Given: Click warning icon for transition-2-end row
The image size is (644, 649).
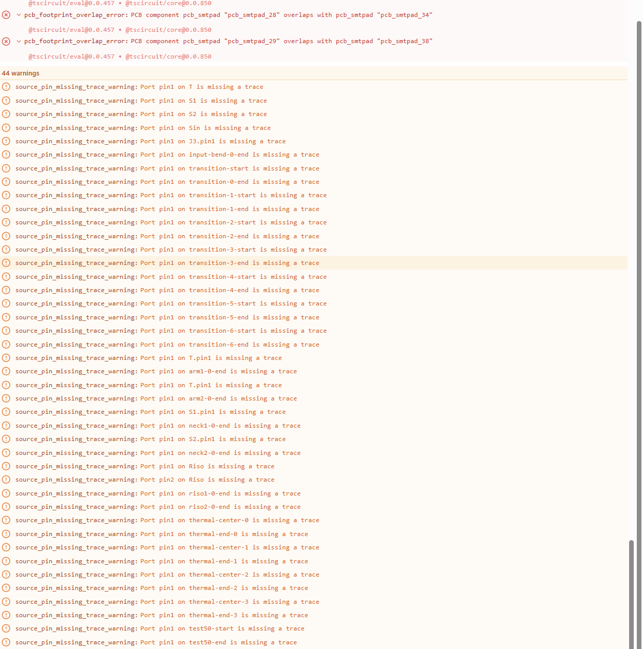Looking at the screenshot, I should tap(6, 236).
